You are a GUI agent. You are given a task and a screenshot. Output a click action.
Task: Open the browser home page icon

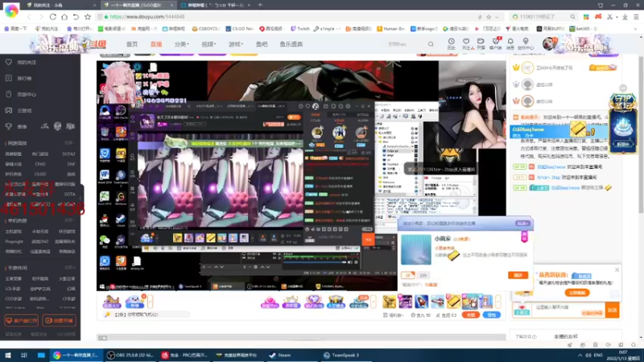coord(64,17)
